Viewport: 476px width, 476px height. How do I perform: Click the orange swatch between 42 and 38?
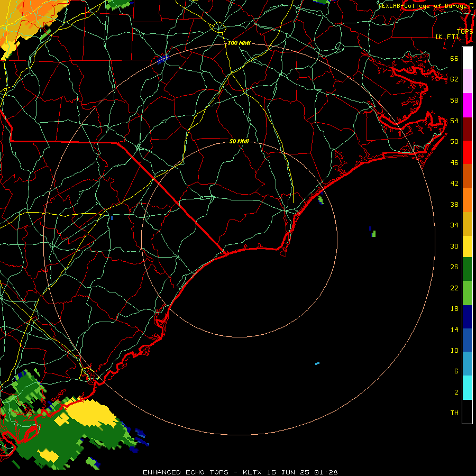coord(467,199)
